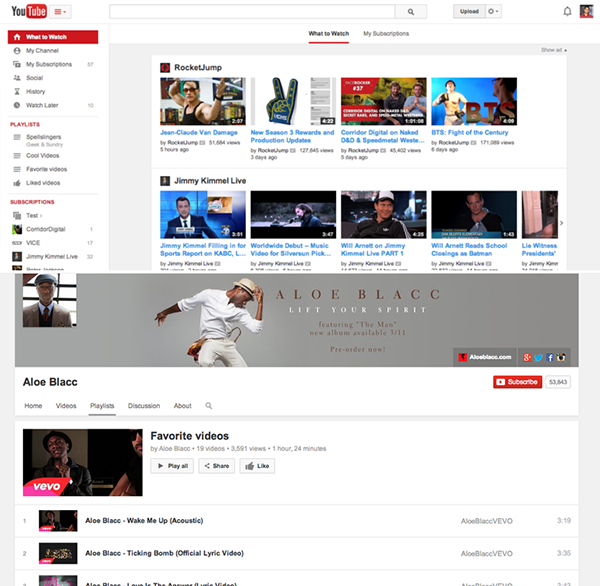Open Will Arnett Reads School Closings thumbnail
The width and height of the screenshot is (600, 586).
click(x=474, y=215)
